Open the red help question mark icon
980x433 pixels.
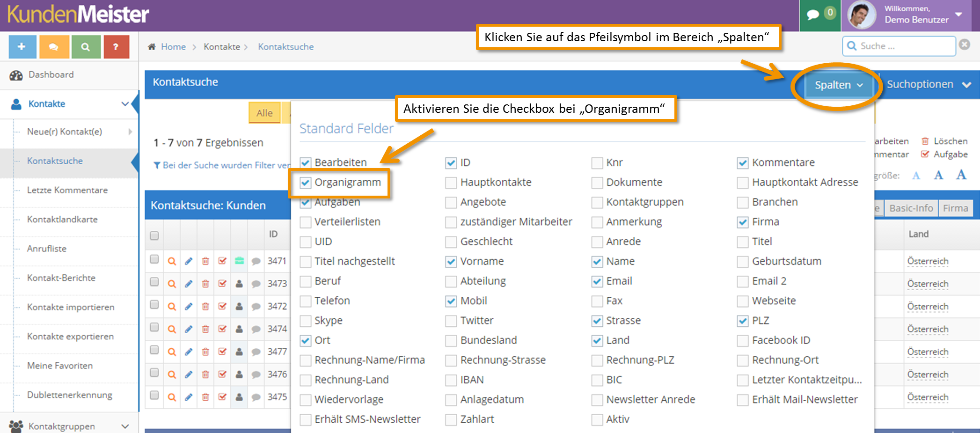pyautogui.click(x=116, y=47)
